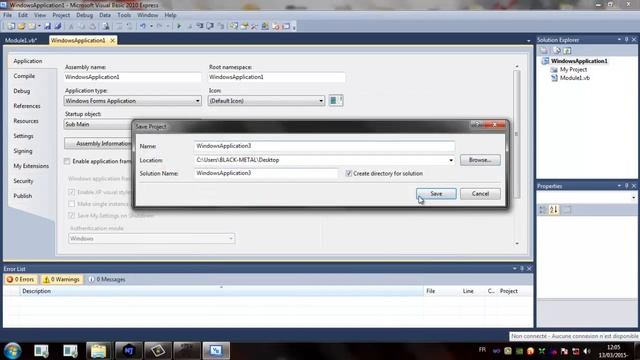Screen dimensions: 640x360
Task: Click Solution Explorer Show All Files icon
Action: pyautogui.click(x=556, y=51)
